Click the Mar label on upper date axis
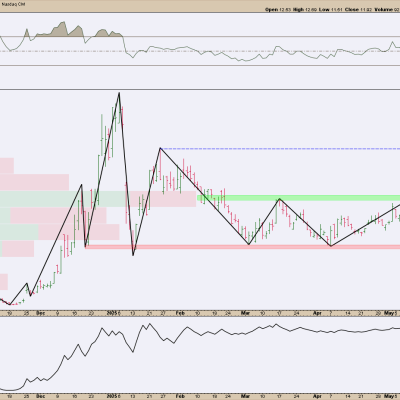Screen dimensions: 400x400 point(245,313)
